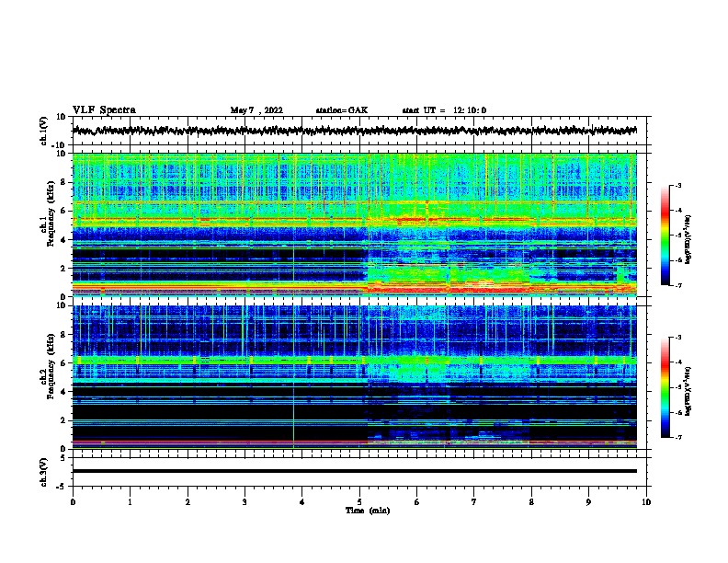Screen dimensions: 728x563
Task: Click the "-3" label atop ch.1 color bar
Action: pos(677,185)
